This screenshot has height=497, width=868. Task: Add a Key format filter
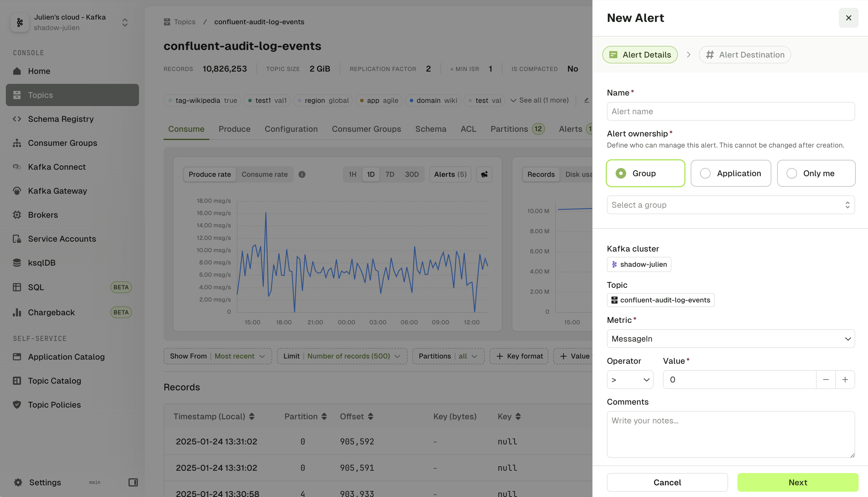[519, 356]
